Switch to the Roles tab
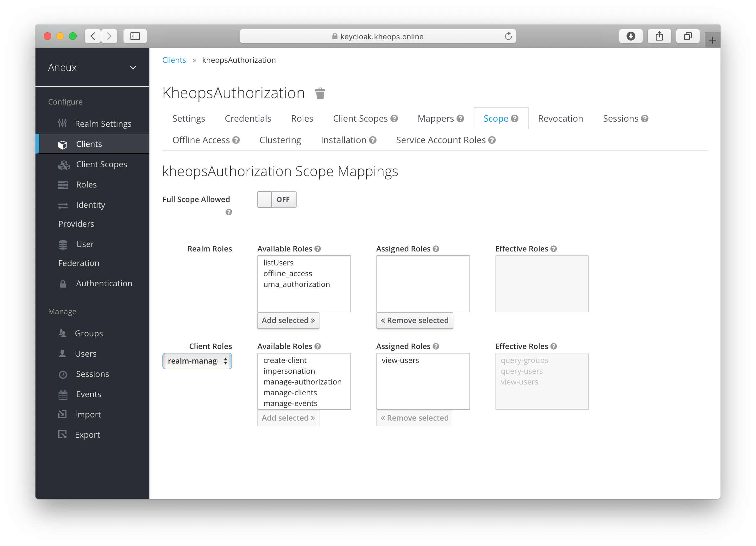Image resolution: width=756 pixels, height=546 pixels. tap(302, 119)
